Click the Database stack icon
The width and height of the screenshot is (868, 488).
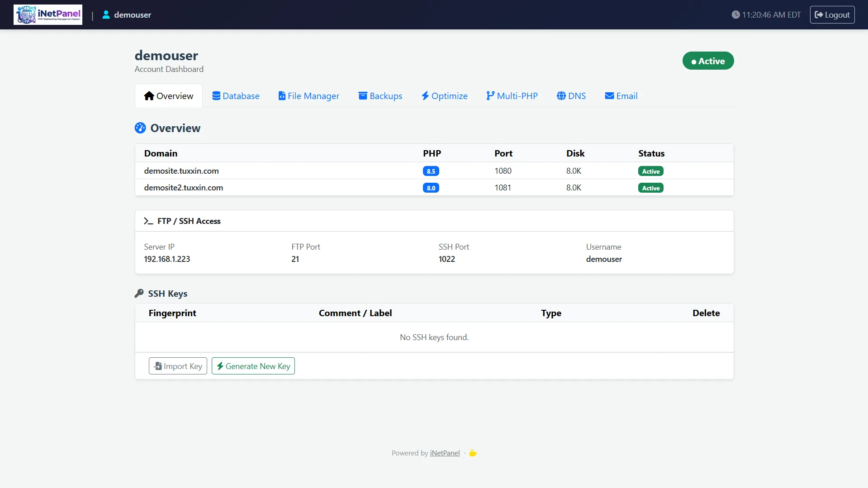(216, 95)
